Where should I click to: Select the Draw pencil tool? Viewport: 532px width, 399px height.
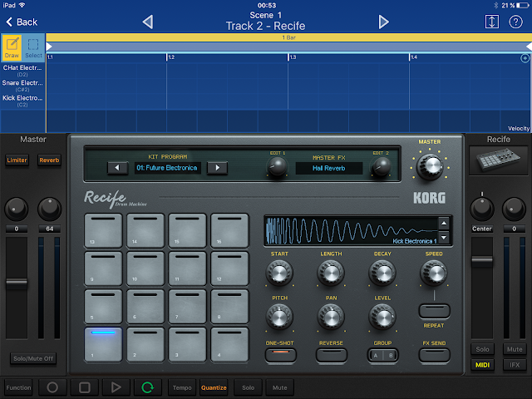[x=12, y=48]
